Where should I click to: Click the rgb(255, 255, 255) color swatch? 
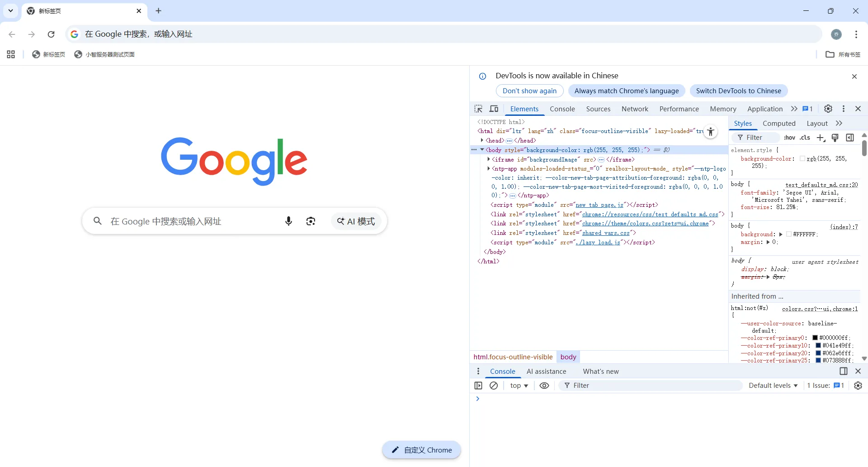pos(802,159)
